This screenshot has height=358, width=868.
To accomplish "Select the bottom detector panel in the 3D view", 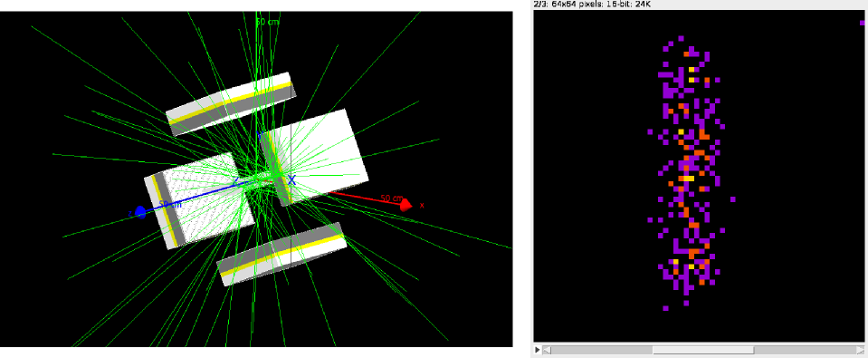I will [281, 254].
